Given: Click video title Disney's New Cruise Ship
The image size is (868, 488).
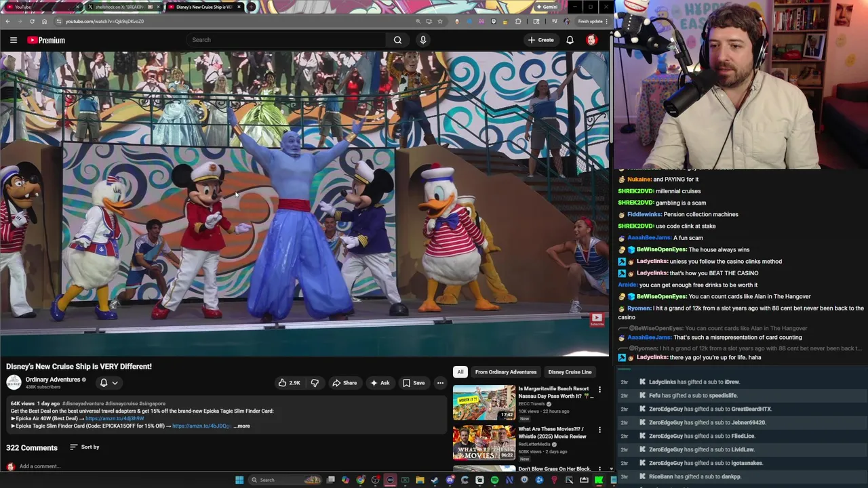Looking at the screenshot, I should point(79,367).
